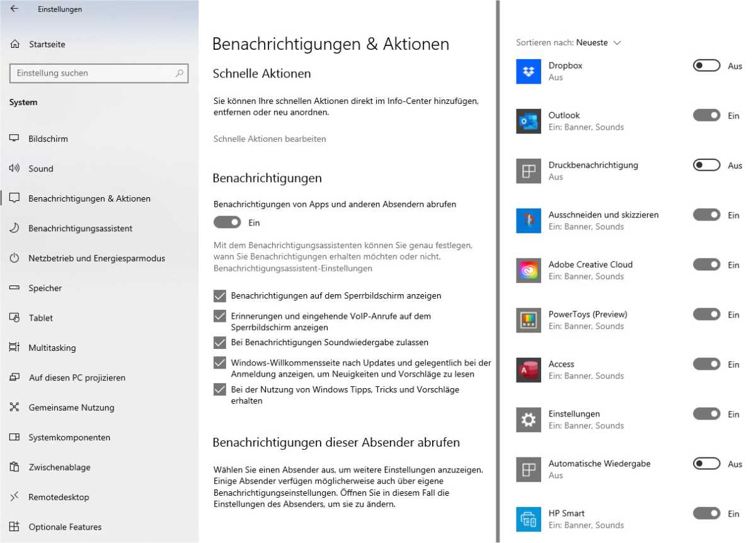Screen dimensions: 756x543
Task: Disable the main Benachrichtigungen toggle
Action: click(227, 222)
